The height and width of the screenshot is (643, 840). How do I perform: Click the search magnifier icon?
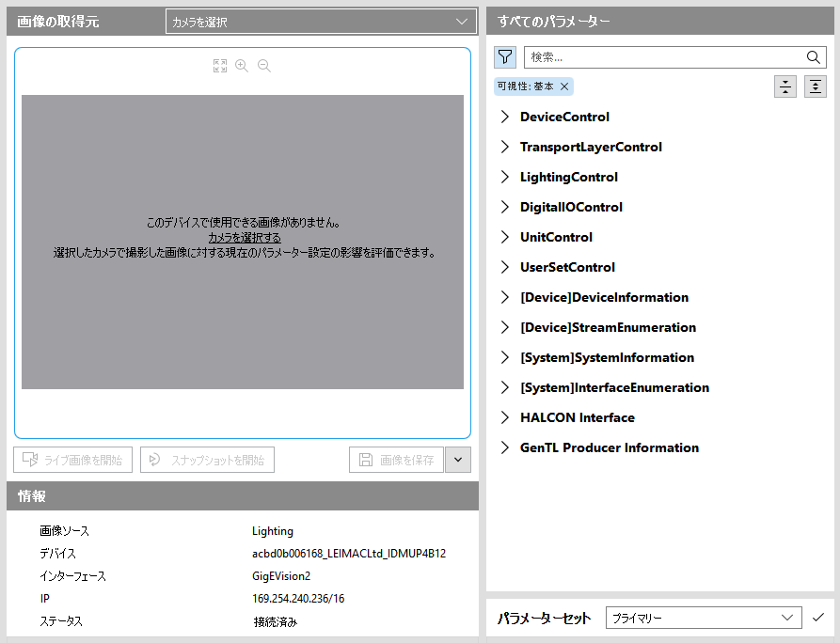click(x=815, y=57)
